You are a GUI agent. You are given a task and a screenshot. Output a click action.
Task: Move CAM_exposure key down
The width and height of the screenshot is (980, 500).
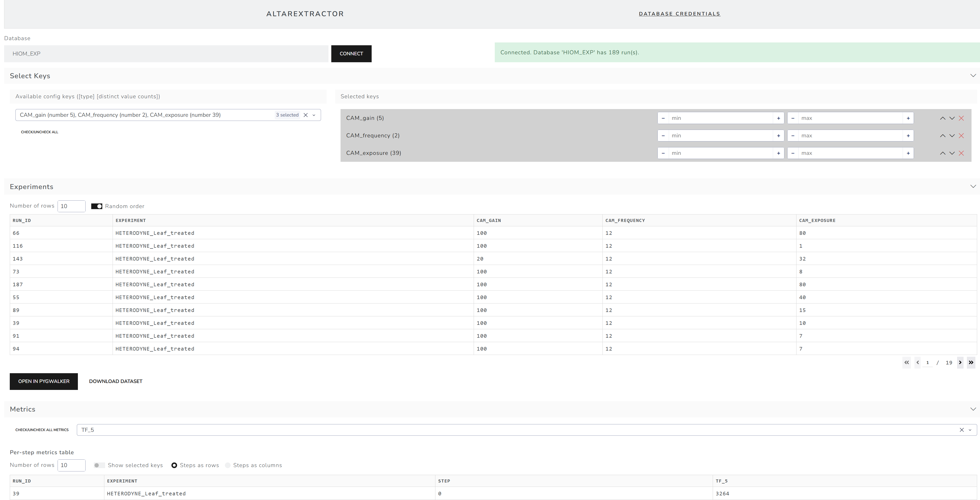tap(952, 153)
